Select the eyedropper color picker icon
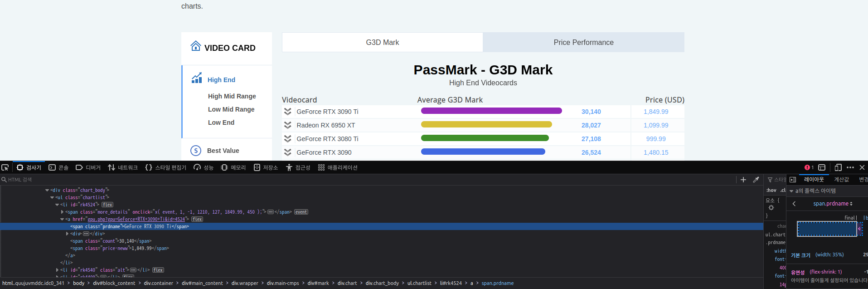The image size is (868, 289). click(x=756, y=180)
